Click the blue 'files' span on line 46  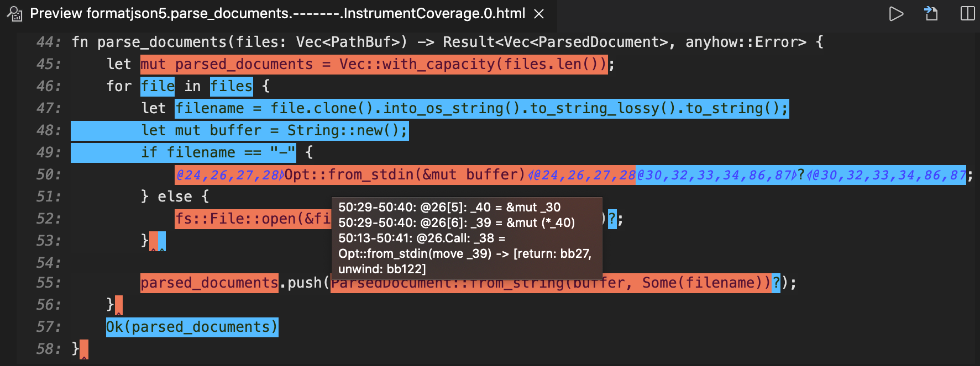pyautogui.click(x=231, y=86)
